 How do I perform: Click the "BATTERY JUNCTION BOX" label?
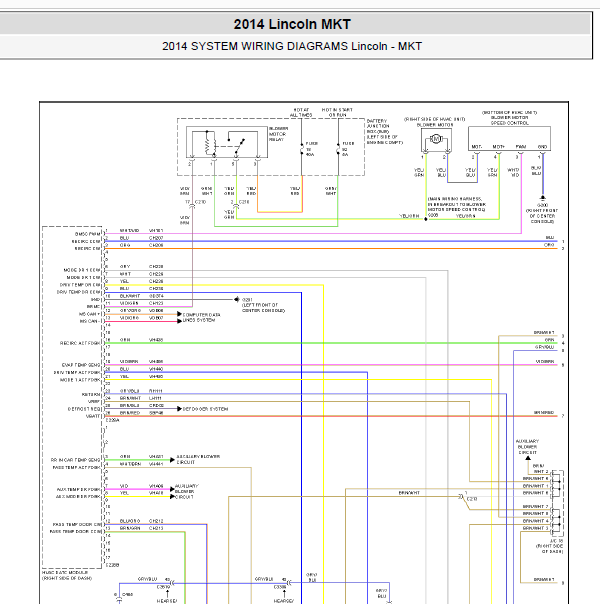tap(379, 126)
